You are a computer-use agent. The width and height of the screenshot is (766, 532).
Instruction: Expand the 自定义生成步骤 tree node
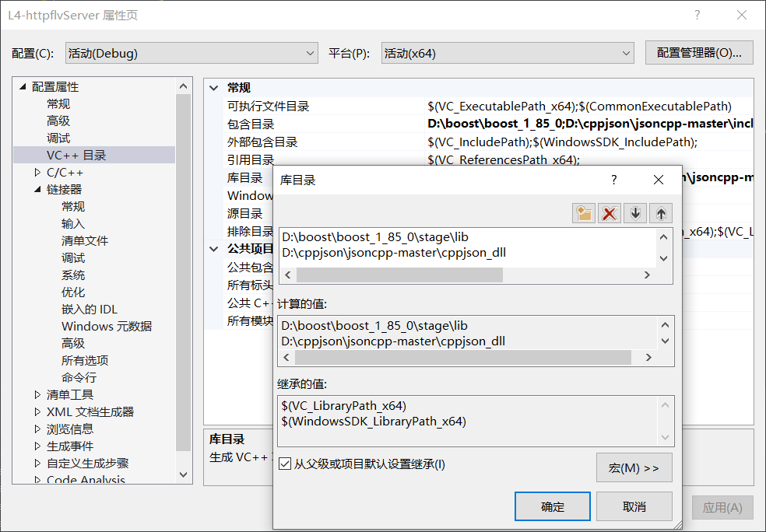point(37,464)
